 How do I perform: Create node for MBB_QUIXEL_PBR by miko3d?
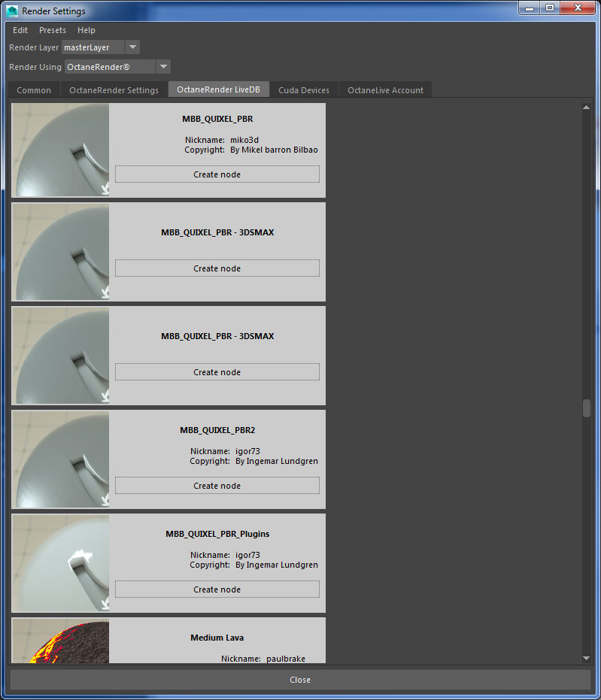pos(217,174)
